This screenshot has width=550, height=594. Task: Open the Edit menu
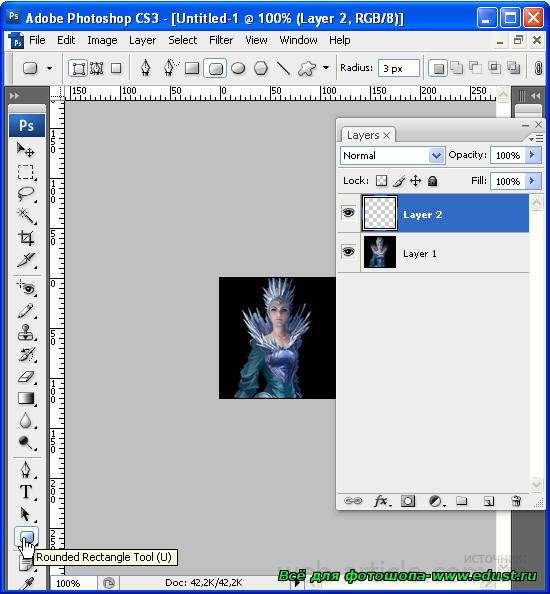point(66,40)
